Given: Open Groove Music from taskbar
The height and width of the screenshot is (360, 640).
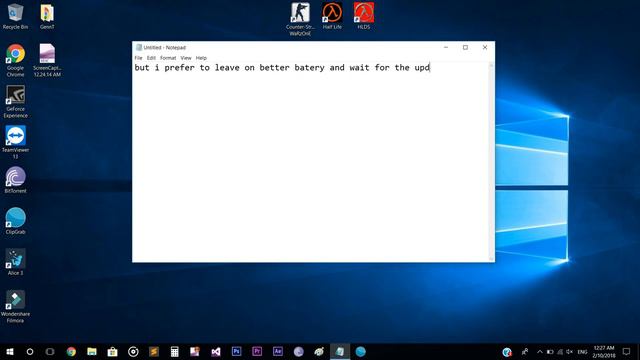Looking at the screenshot, I should pos(133,351).
